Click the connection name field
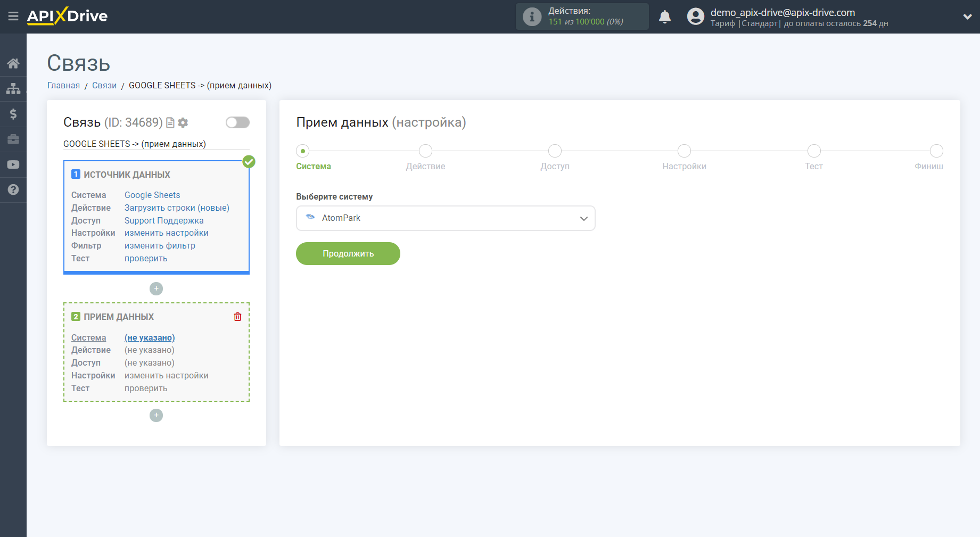The width and height of the screenshot is (980, 537). coord(156,144)
